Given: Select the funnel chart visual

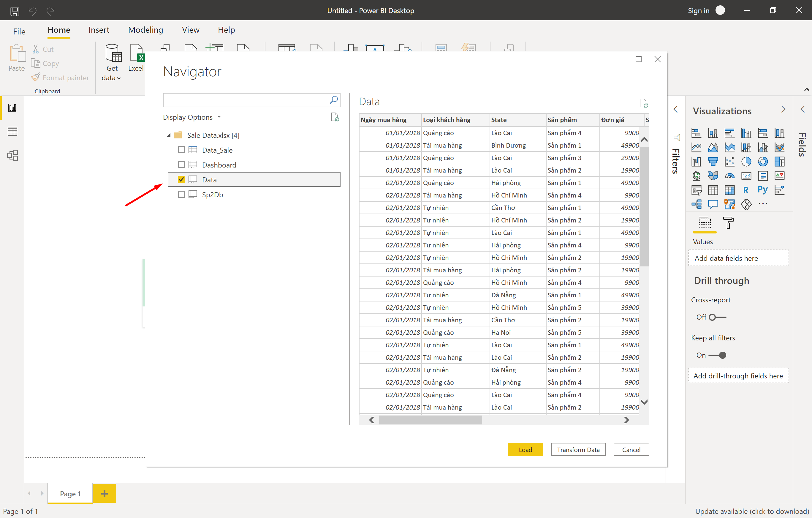Looking at the screenshot, I should (x=713, y=162).
